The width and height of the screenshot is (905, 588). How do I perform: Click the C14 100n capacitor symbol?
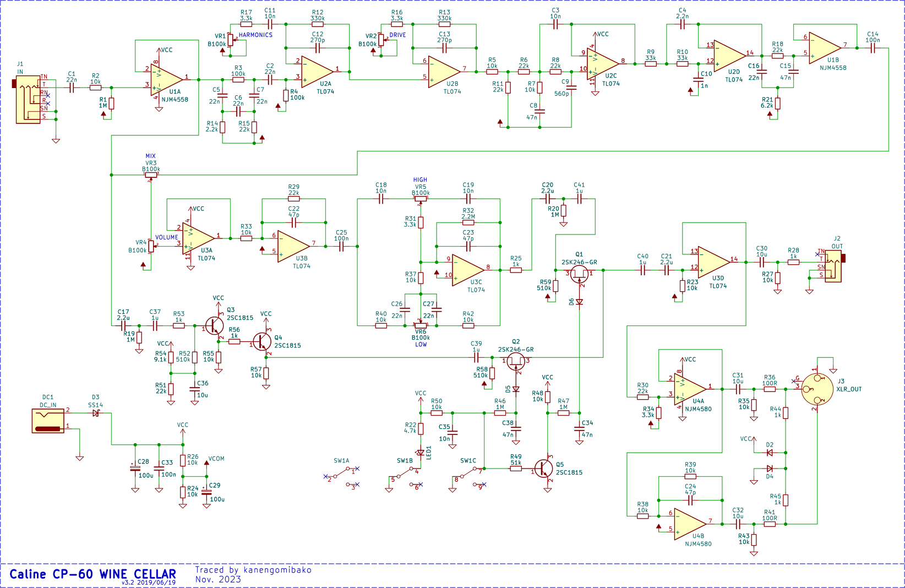click(873, 48)
